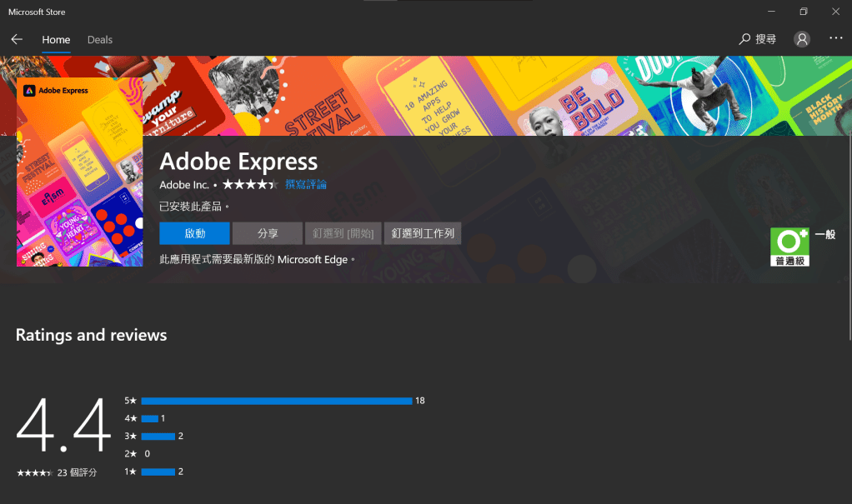Restore the Microsoft Store window size
The width and height of the screenshot is (852, 504).
(x=803, y=12)
